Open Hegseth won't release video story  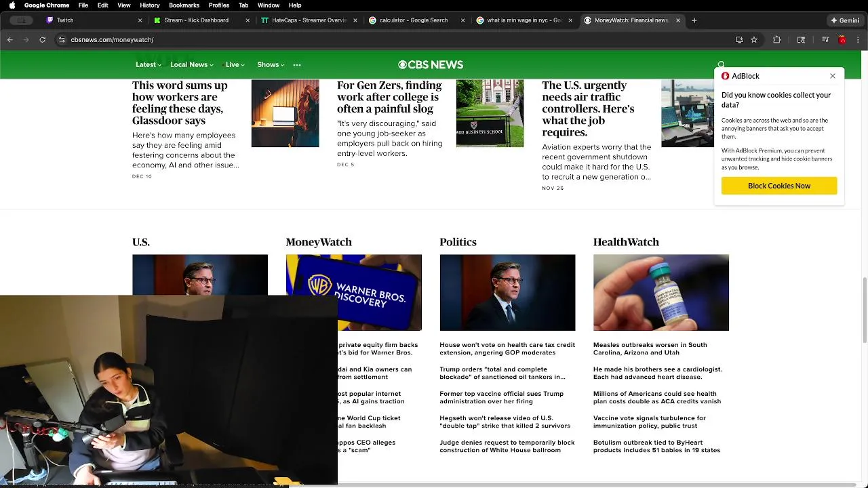click(x=505, y=422)
